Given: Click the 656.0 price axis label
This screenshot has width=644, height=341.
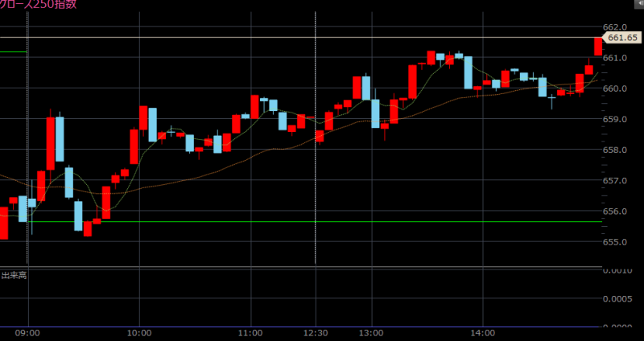Looking at the screenshot, I should (x=615, y=212).
